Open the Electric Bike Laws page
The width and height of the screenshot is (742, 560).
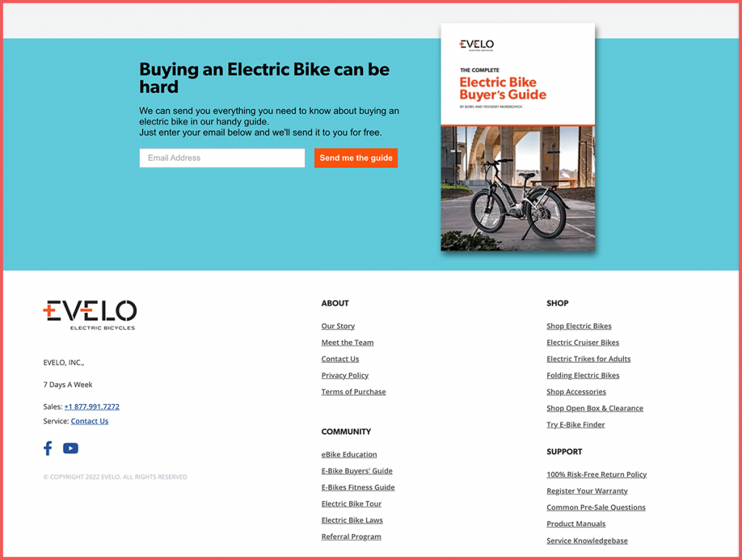pos(352,520)
